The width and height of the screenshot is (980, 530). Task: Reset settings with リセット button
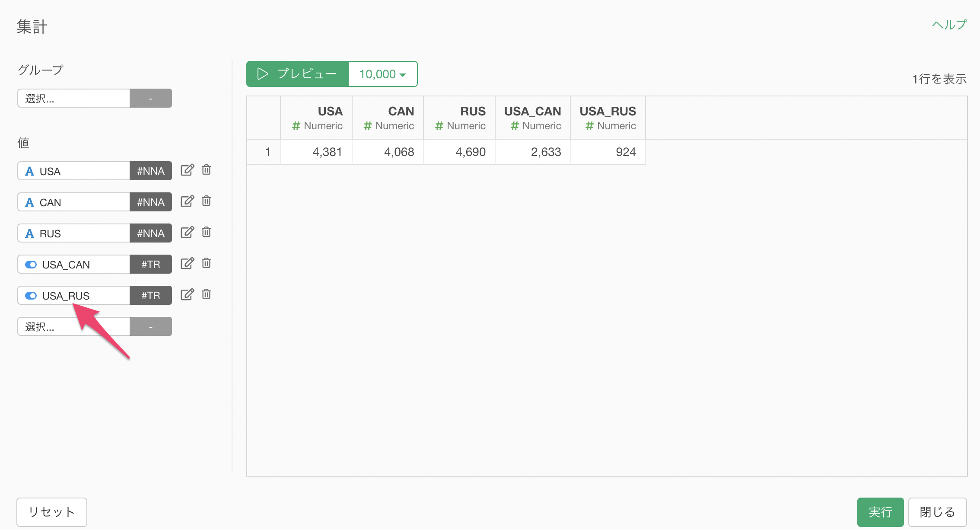pos(52,512)
